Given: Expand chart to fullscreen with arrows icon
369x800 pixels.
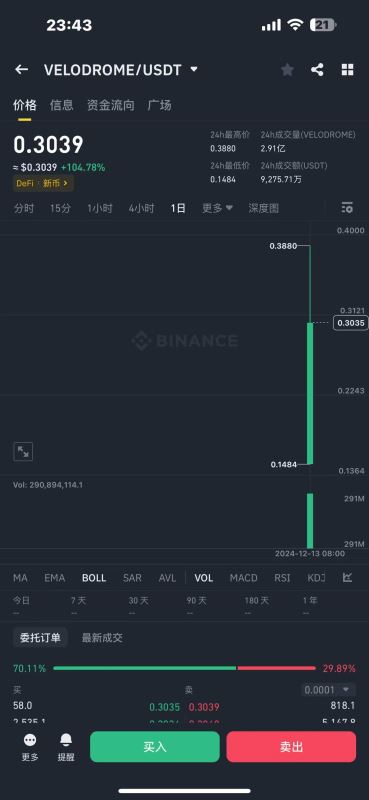Looking at the screenshot, I should (x=23, y=451).
